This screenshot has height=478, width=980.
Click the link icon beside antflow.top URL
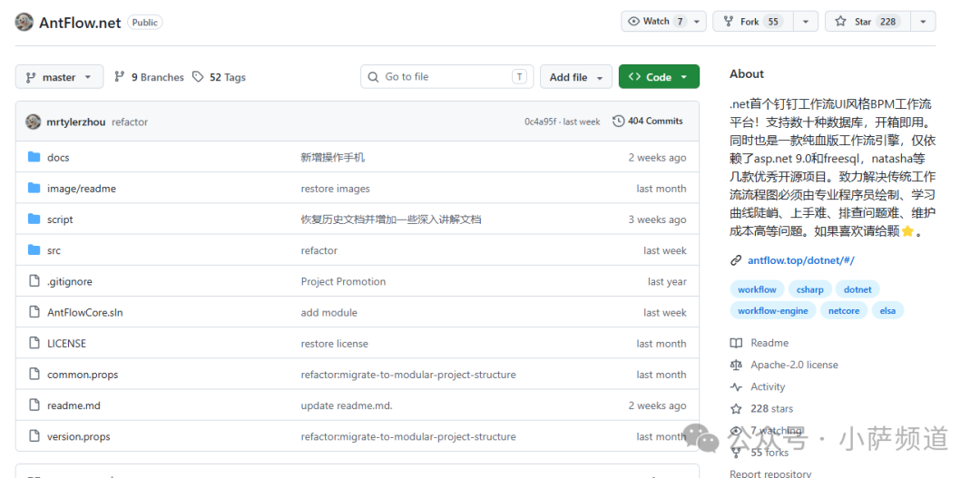pos(736,260)
